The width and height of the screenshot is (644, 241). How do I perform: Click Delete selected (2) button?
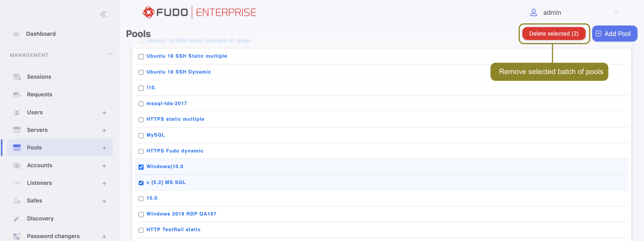(x=554, y=34)
